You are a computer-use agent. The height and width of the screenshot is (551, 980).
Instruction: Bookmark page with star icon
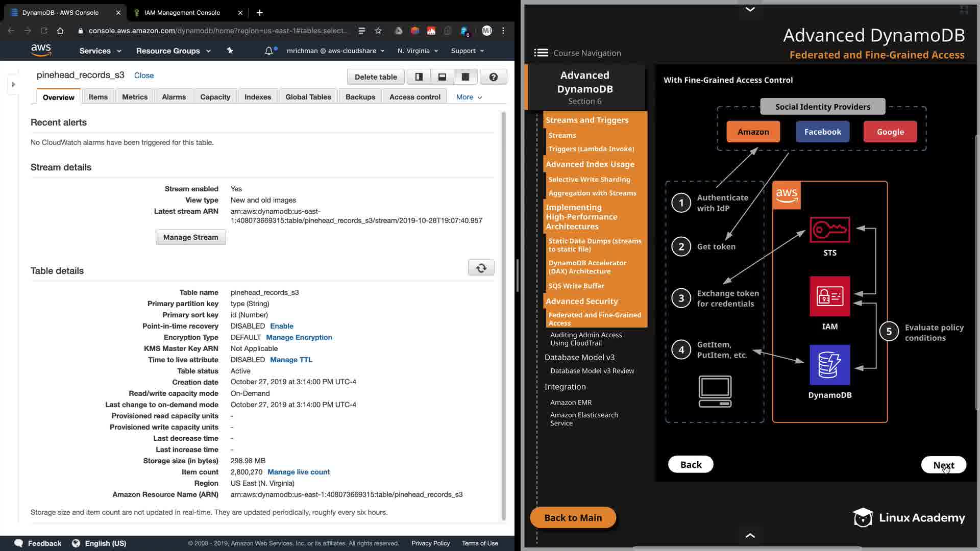click(x=378, y=31)
